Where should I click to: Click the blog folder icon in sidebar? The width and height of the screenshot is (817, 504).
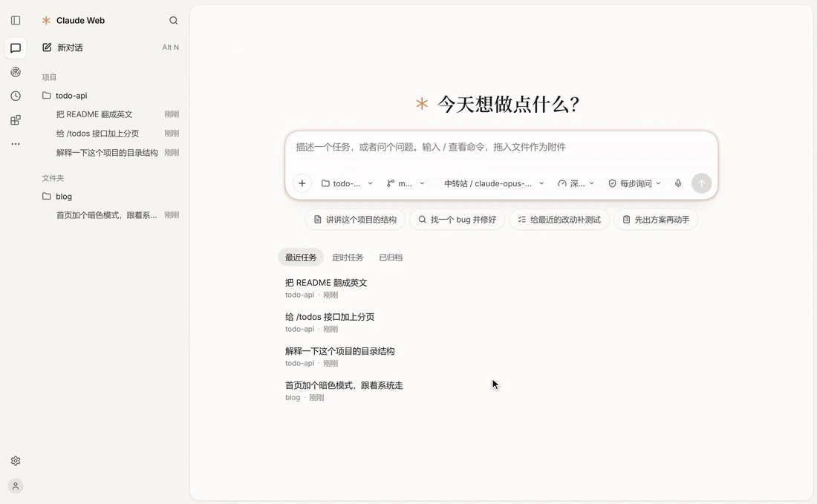pyautogui.click(x=46, y=196)
